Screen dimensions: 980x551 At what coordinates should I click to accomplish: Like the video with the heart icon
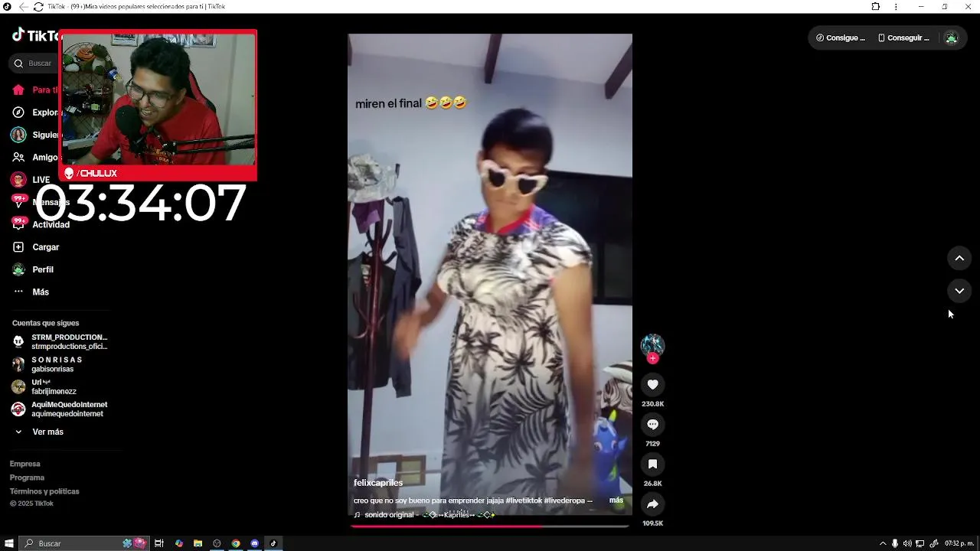coord(652,385)
